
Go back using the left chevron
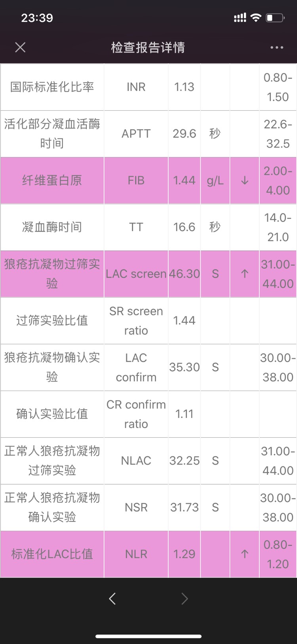(x=112, y=598)
